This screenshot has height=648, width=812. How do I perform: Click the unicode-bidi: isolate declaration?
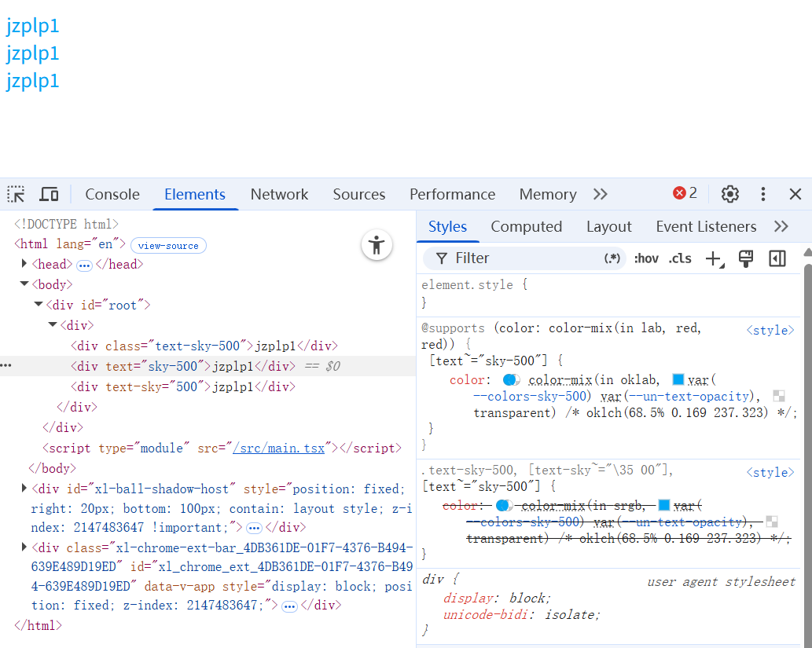(x=521, y=614)
